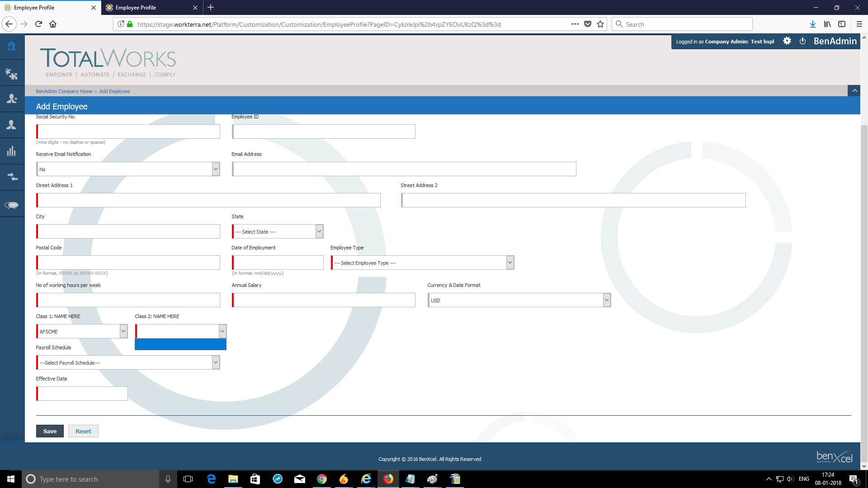Click the browser address bar URL
This screenshot has height=488, width=868.
click(319, 24)
